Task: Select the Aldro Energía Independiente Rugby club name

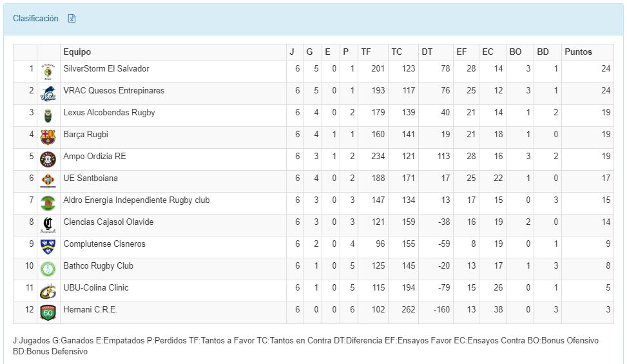Action: [136, 200]
